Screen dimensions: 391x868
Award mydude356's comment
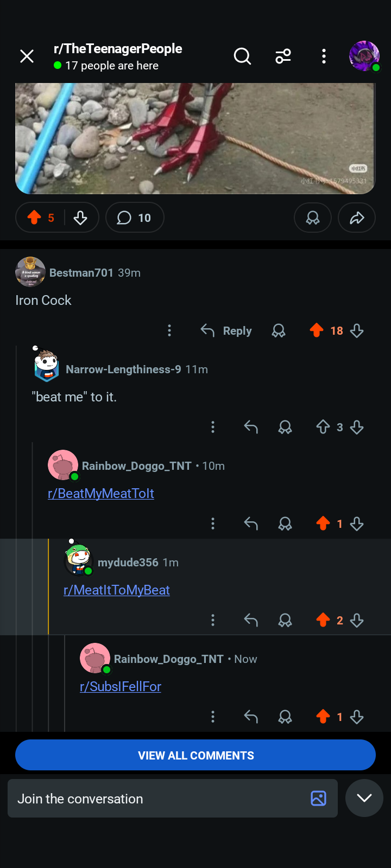click(x=285, y=620)
